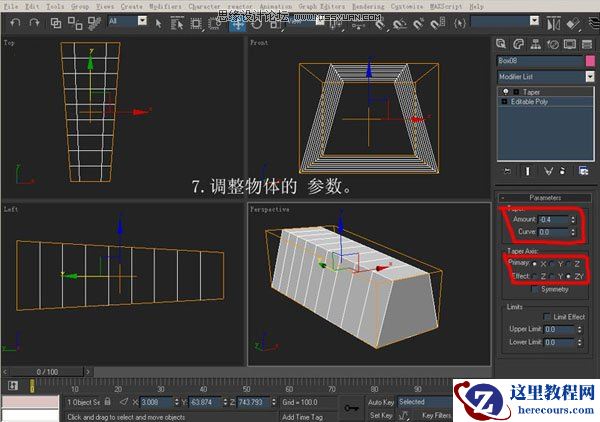
Task: Switch to the Display command panel tab
Action: [x=569, y=44]
